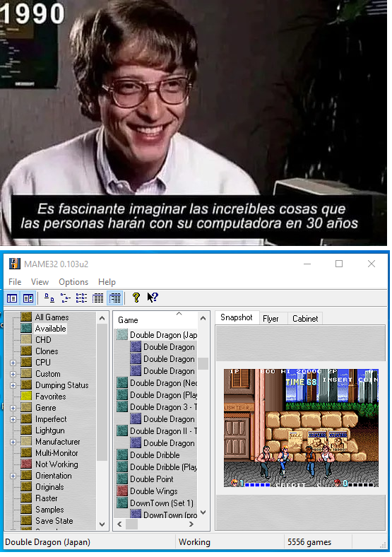Viewport: 392px width, 557px height.
Task: Click the Double Dragon (Jap game icon
Action: pyautogui.click(x=122, y=335)
